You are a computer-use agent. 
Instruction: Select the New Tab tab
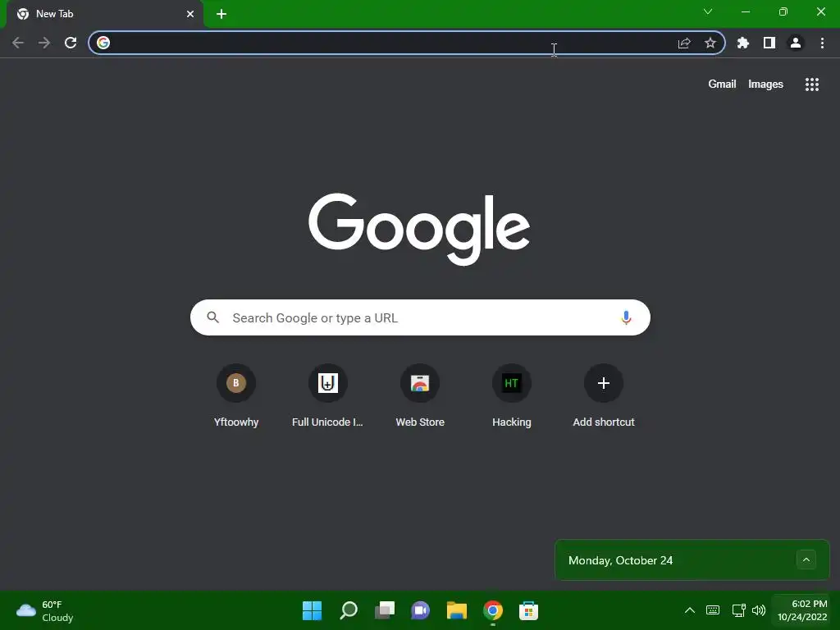click(x=105, y=14)
